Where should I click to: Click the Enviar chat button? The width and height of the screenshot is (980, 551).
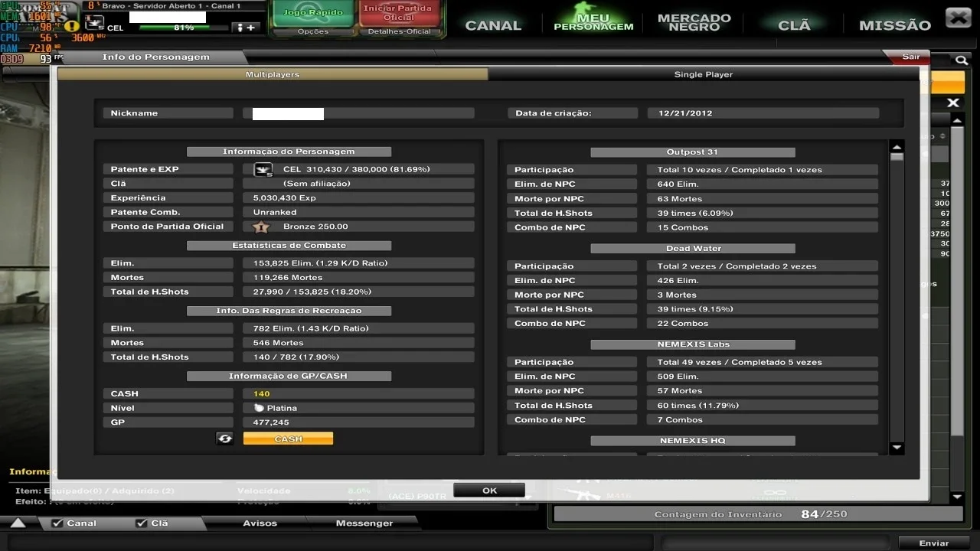point(934,543)
